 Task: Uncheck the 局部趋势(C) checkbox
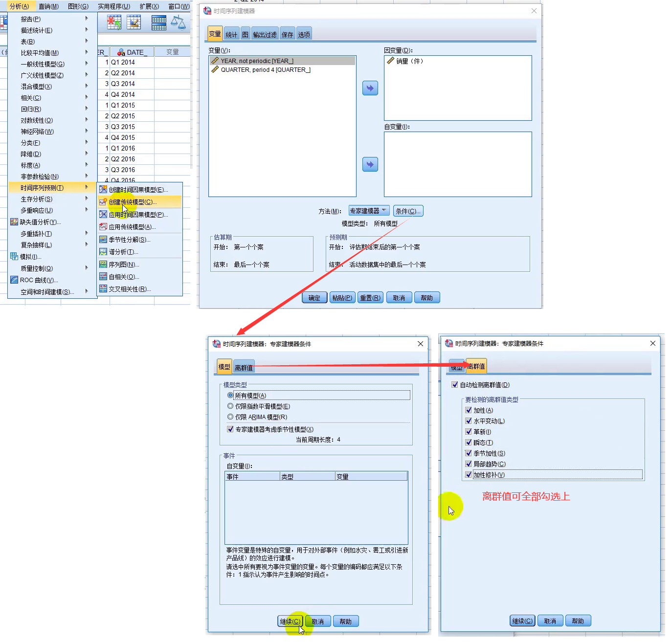coord(469,464)
